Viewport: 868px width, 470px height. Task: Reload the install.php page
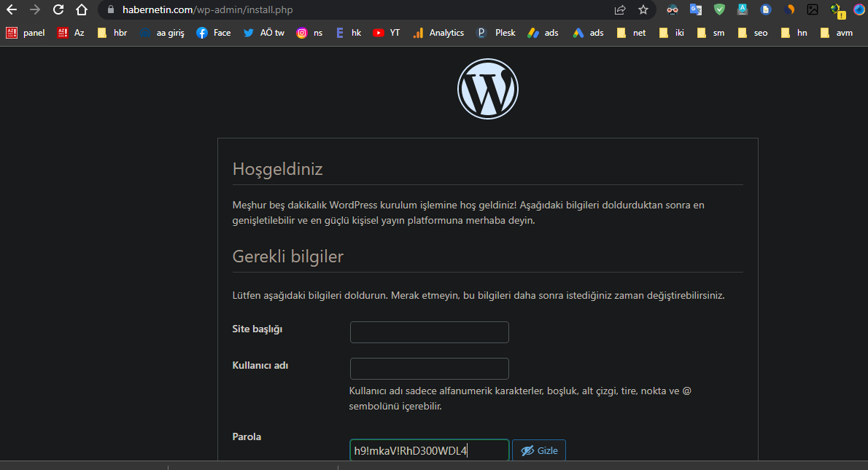[x=58, y=10]
